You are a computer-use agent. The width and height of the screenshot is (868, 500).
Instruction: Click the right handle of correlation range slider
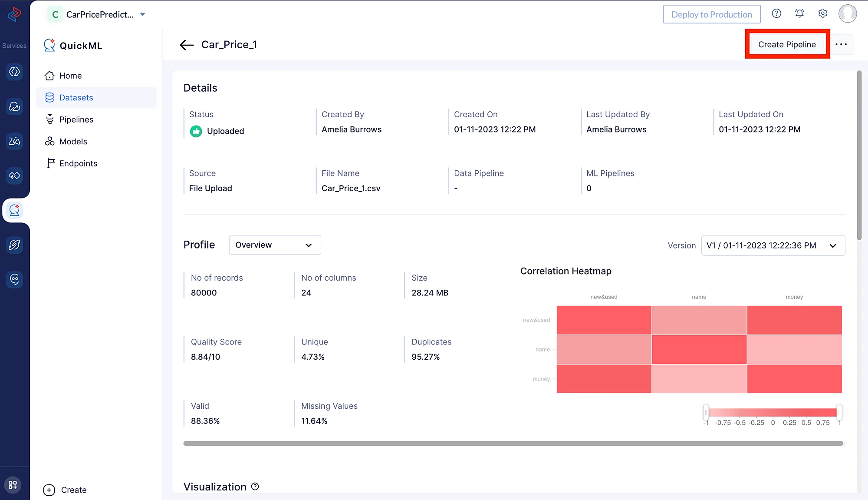tap(839, 412)
